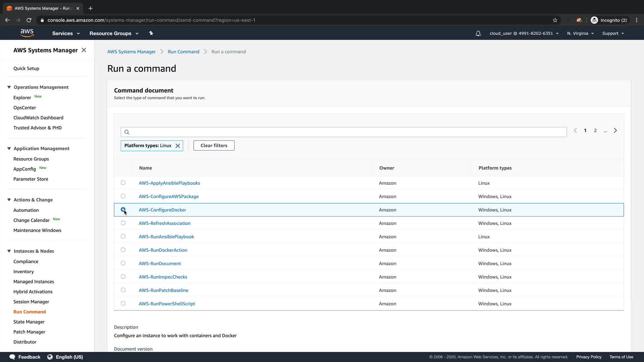Remove the Platform types Linux filter
Image resolution: width=644 pixels, height=362 pixels.
point(178,146)
